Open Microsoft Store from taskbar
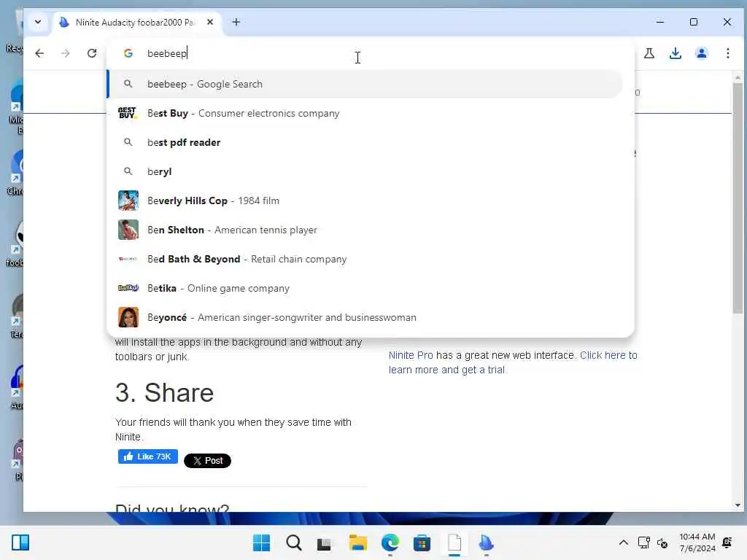The width and height of the screenshot is (747, 560). [x=422, y=542]
